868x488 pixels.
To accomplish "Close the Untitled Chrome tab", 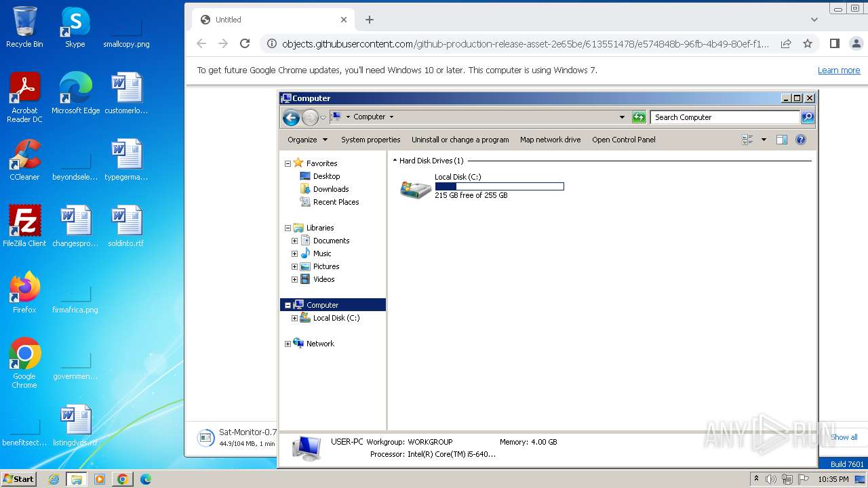I will 344,20.
